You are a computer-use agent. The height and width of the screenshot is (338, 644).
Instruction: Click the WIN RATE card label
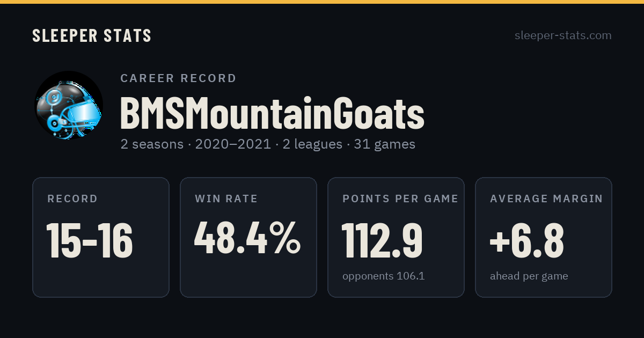pyautogui.click(x=226, y=199)
